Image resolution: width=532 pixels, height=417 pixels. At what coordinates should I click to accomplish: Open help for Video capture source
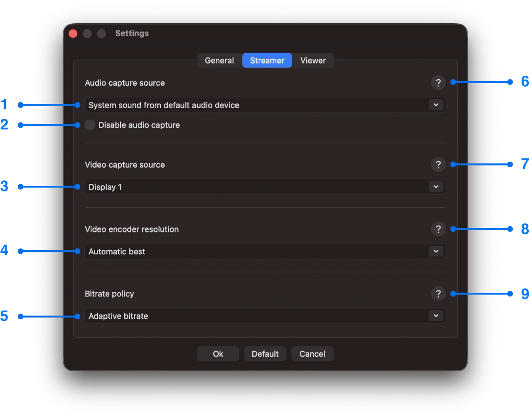tap(438, 165)
